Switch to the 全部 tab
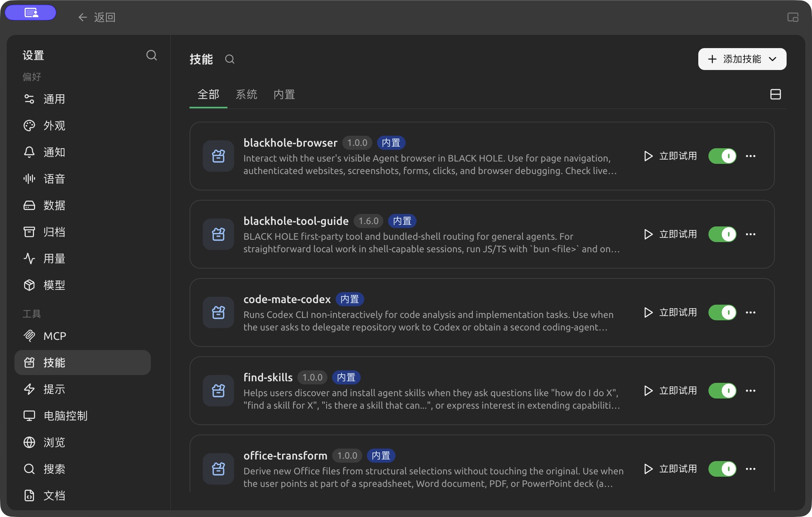Screen dimensions: 812x517 point(208,94)
